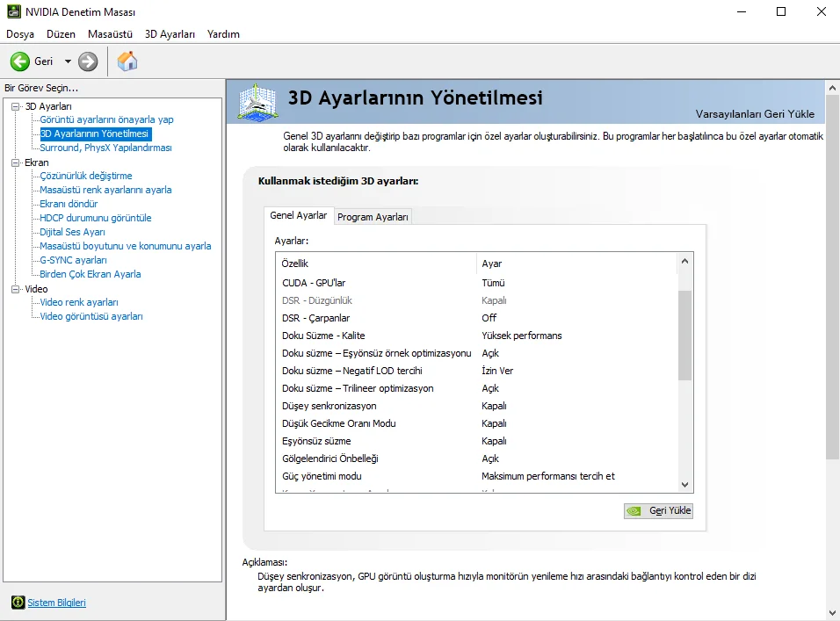The width and height of the screenshot is (840, 621).
Task: Click main panel scroll up arrow
Action: [832, 88]
